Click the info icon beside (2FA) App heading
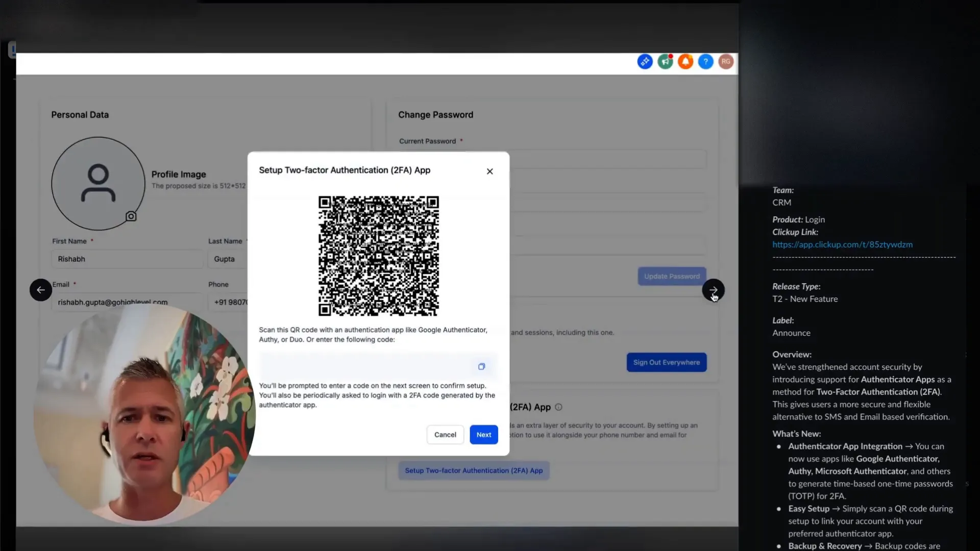 (558, 407)
